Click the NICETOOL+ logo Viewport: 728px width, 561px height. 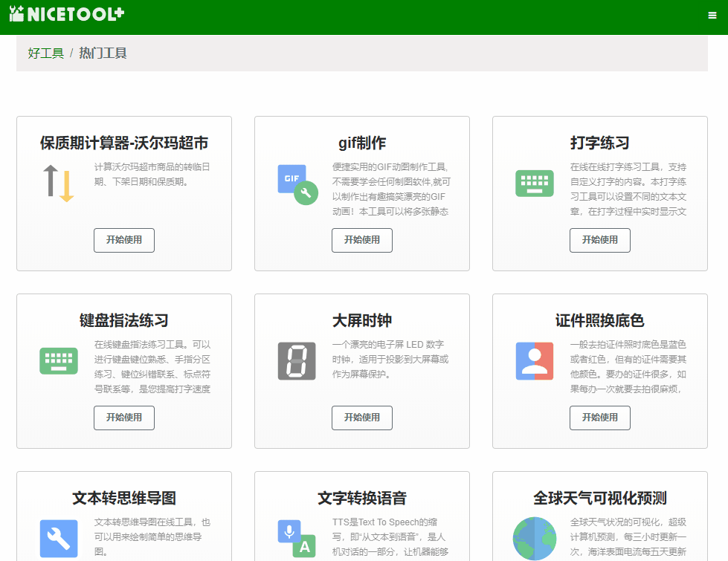point(67,14)
